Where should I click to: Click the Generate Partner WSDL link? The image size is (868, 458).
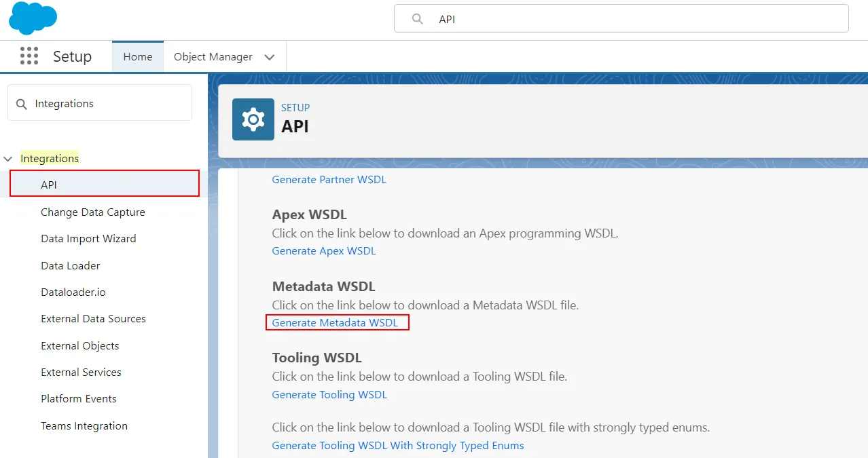[329, 179]
